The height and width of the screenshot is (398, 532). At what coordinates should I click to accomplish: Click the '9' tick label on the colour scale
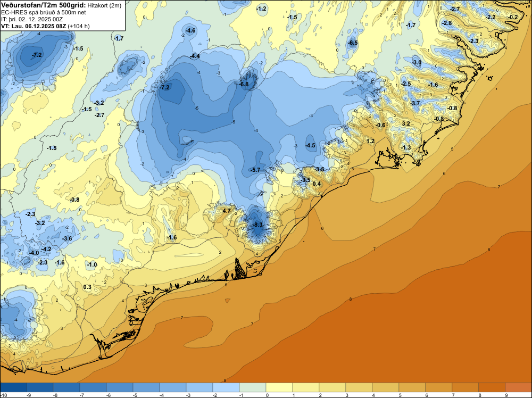coord(506,395)
